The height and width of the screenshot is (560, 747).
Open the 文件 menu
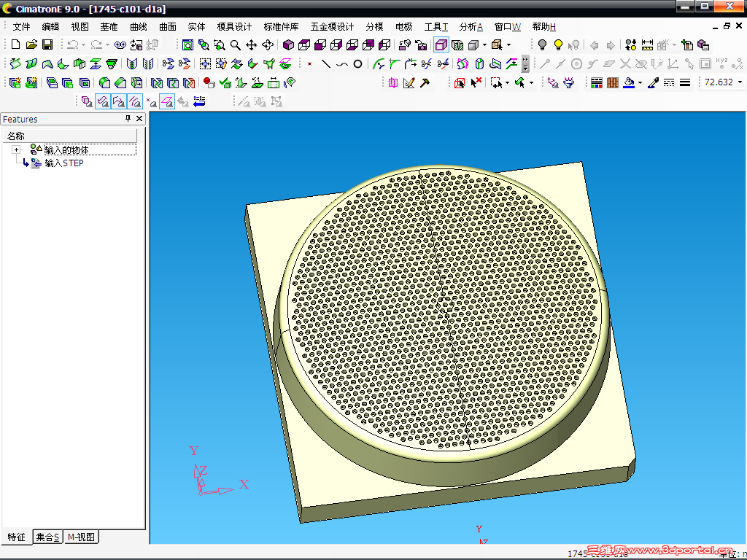21,27
